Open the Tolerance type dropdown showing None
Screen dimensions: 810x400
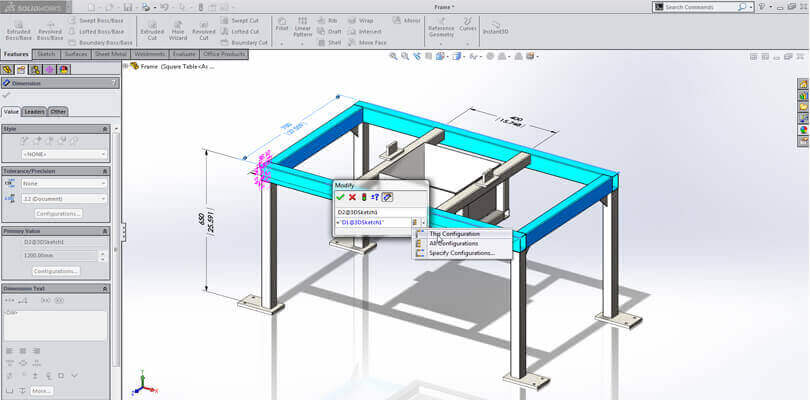click(64, 183)
